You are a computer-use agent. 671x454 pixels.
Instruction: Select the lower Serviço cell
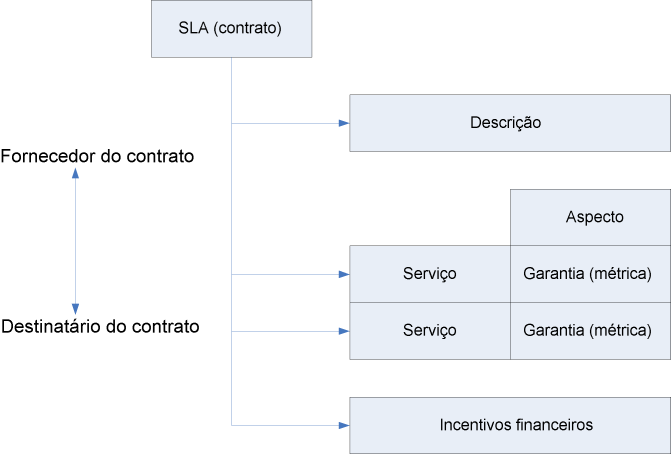[429, 330]
